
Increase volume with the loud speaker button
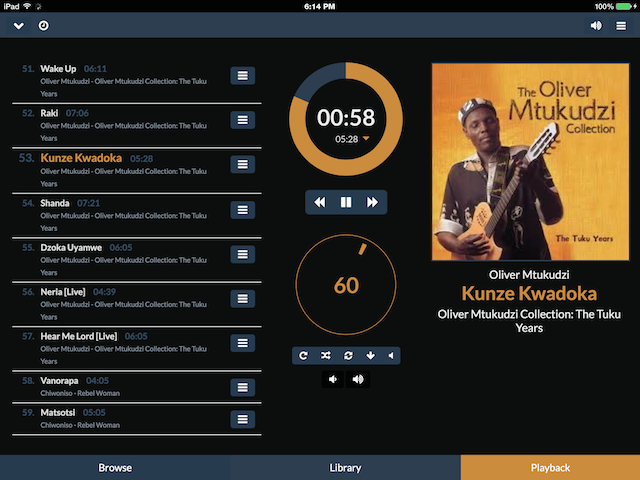point(358,379)
